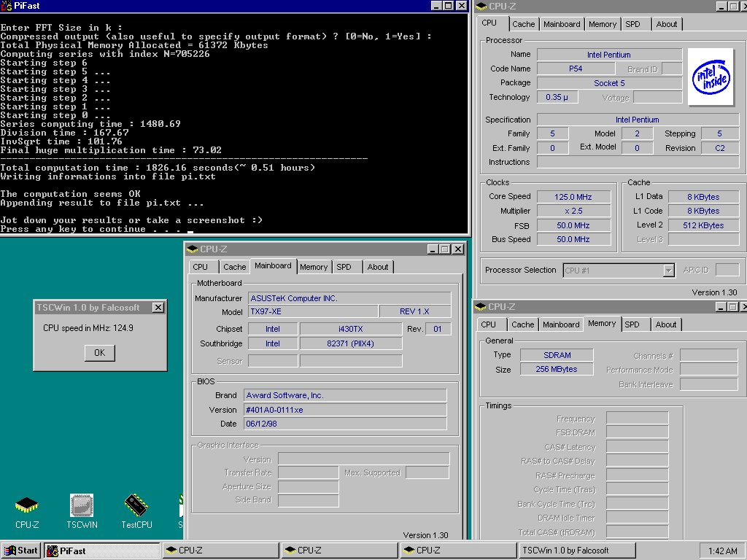The height and width of the screenshot is (560, 747).
Task: Click the Southbridge 82371 (PIIX4) field
Action: [x=351, y=344]
